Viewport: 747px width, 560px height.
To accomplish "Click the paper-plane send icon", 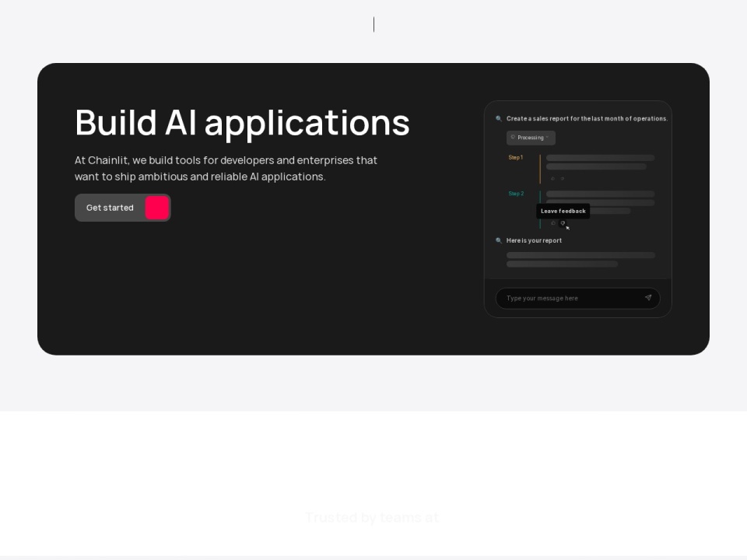I will 648,298.
